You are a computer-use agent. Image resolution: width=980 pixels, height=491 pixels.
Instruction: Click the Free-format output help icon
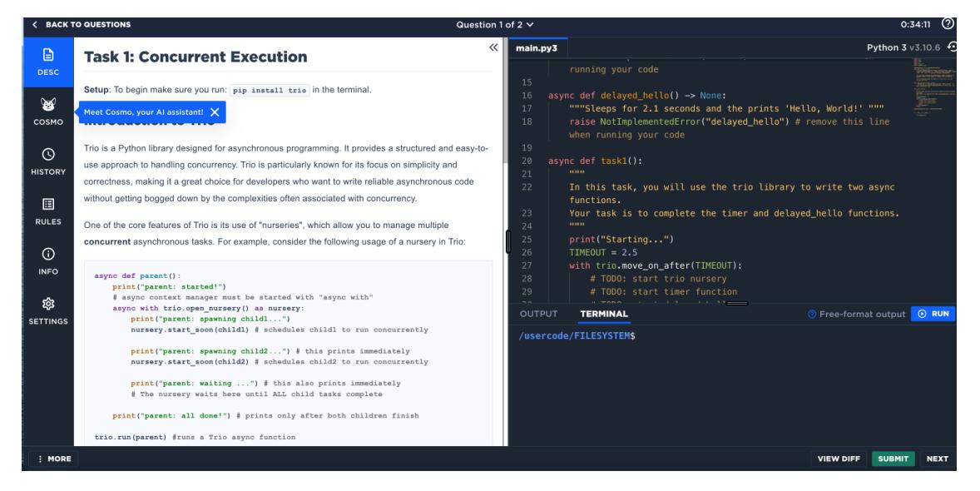tap(812, 314)
